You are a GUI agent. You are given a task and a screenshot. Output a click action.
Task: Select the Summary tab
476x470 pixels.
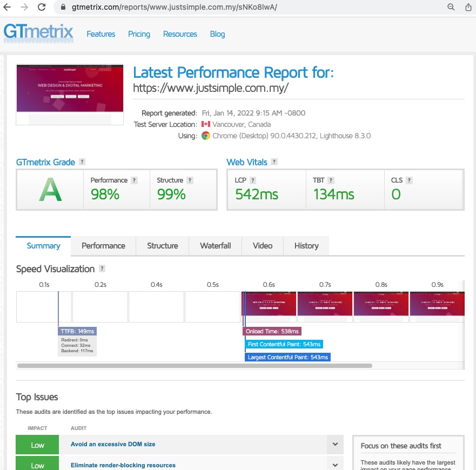[43, 246]
